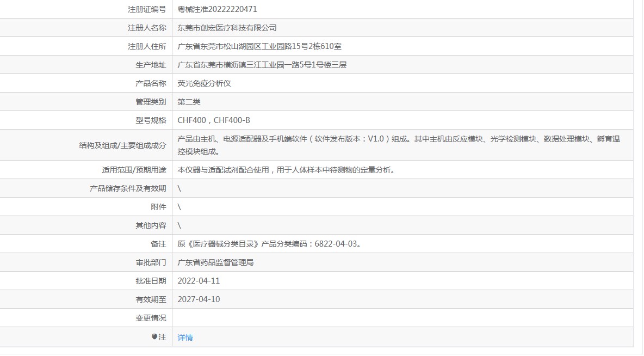Click the 注册人名称 label
Viewport: 644px width, 356px height.
147,28
